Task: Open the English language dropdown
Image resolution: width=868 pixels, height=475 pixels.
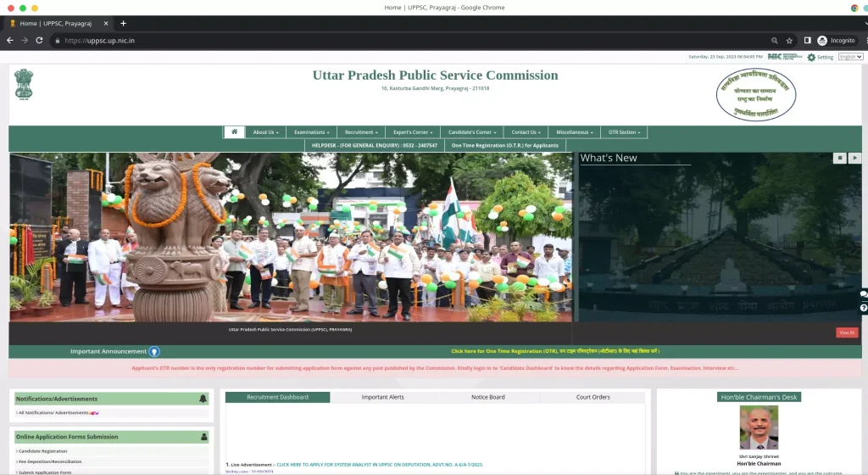Action: tap(850, 57)
